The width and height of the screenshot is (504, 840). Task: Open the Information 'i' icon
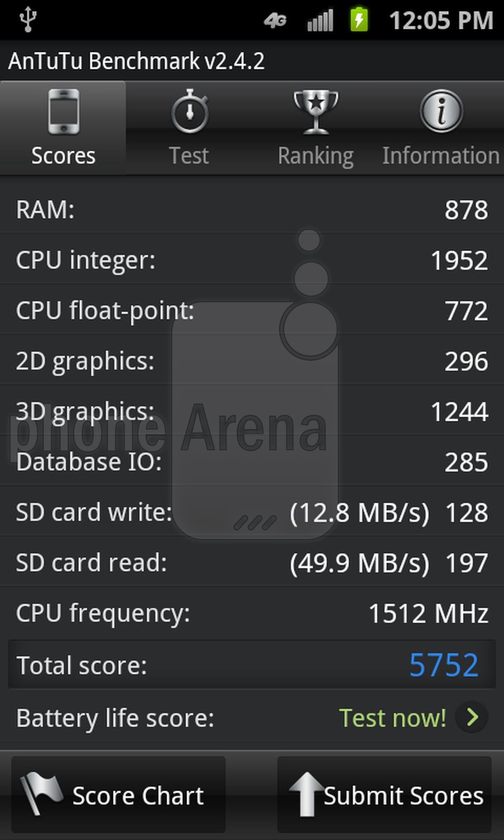pyautogui.click(x=441, y=111)
